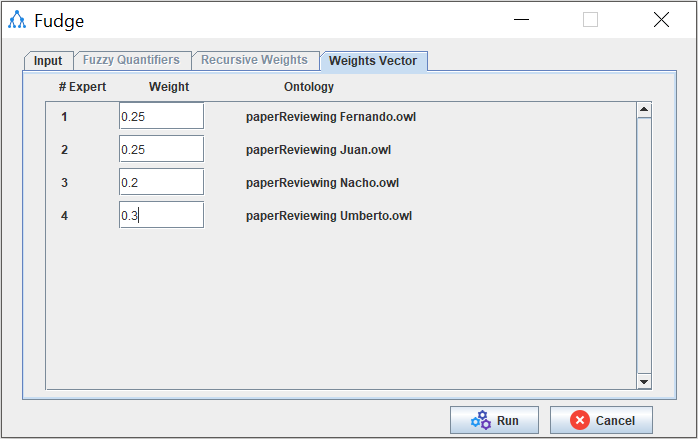Screen dimensions: 698x439
Task: Click the Weight column header
Action: click(x=169, y=87)
